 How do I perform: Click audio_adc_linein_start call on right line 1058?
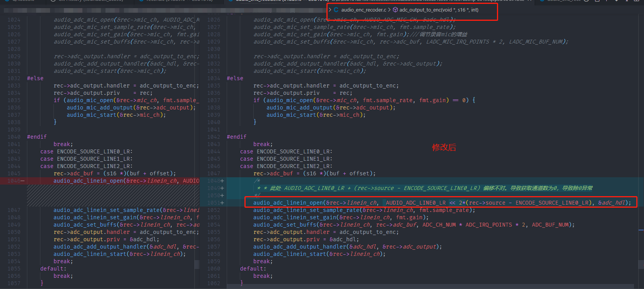pyautogui.click(x=319, y=254)
